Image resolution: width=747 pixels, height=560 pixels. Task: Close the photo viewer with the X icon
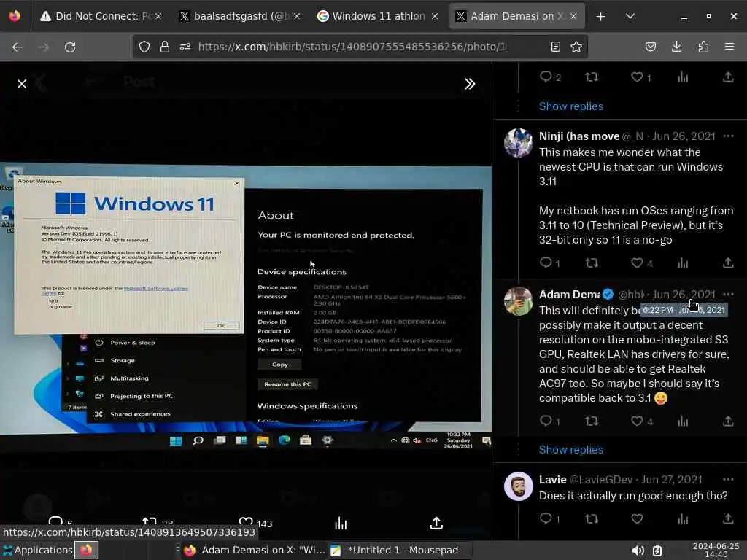tap(22, 85)
